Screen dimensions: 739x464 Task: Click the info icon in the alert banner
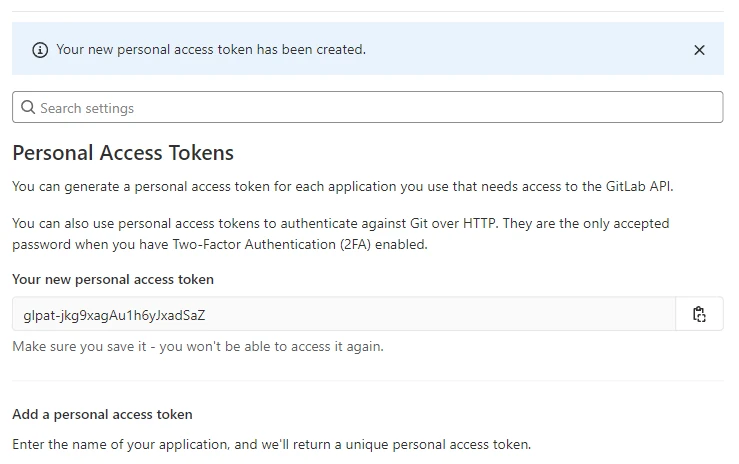[x=40, y=50]
